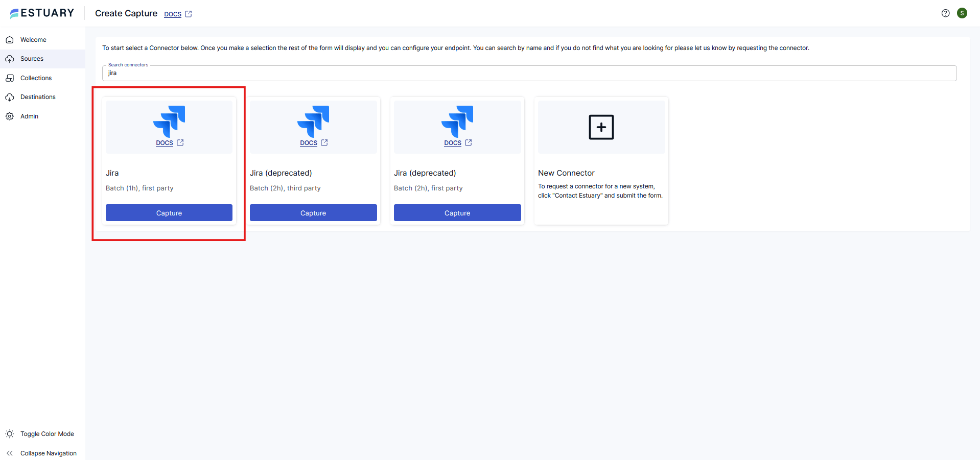Open the help question-mark icon
This screenshot has height=460, width=980.
pyautogui.click(x=945, y=13)
